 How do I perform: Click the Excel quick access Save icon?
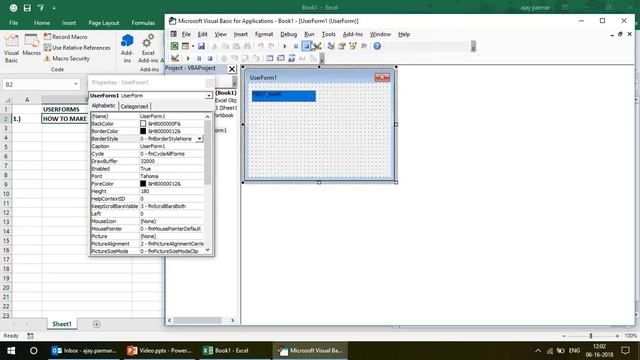pos(27,8)
